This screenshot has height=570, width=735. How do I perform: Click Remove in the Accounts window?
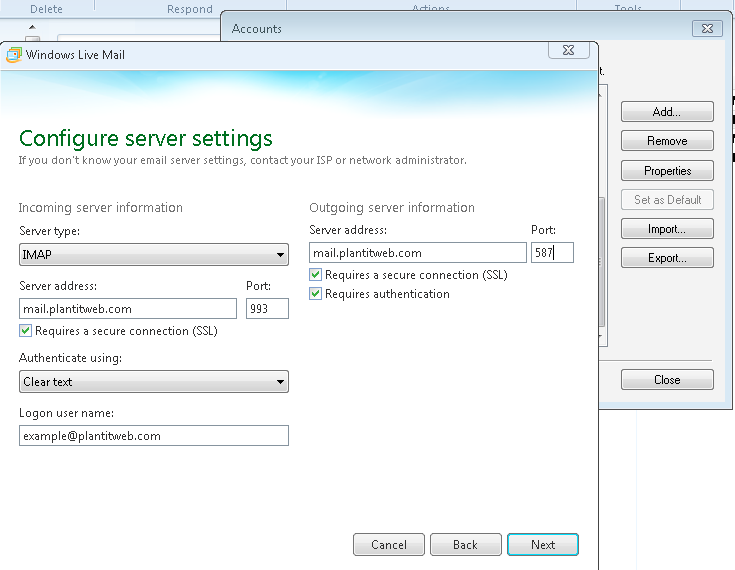667,141
